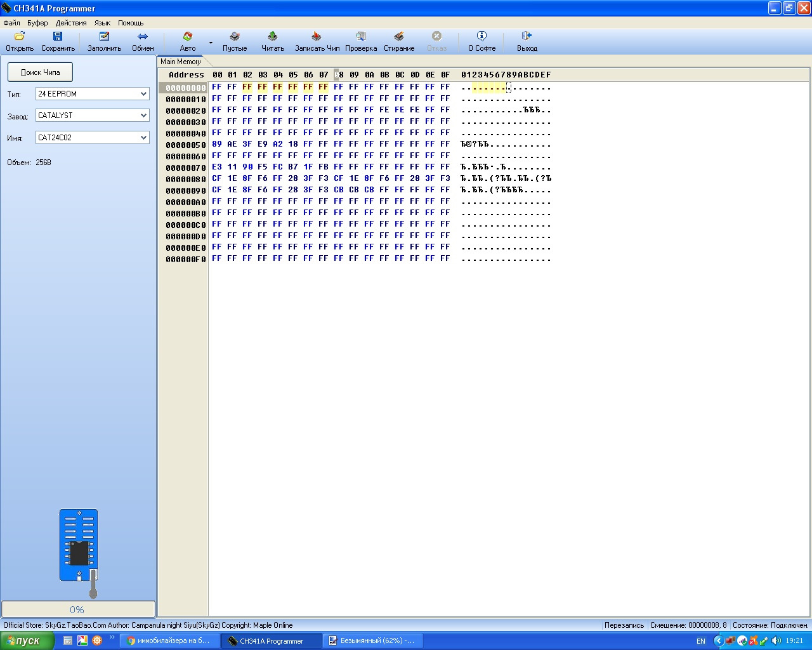The height and width of the screenshot is (650, 812).
Task: Open the Действия menu
Action: pos(71,23)
